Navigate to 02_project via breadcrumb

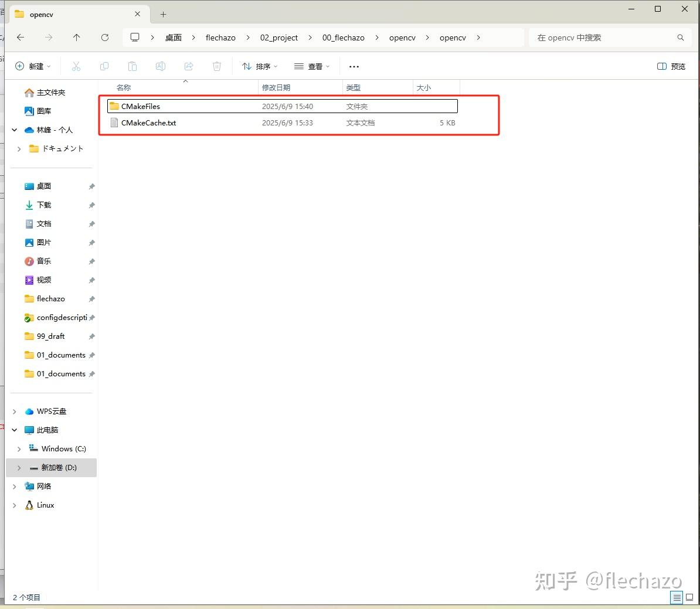tap(278, 37)
